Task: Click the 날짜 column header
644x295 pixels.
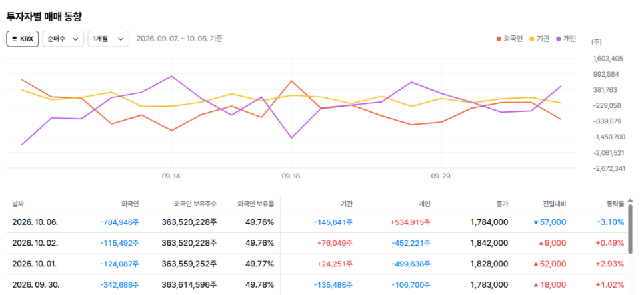Action: pos(19,204)
